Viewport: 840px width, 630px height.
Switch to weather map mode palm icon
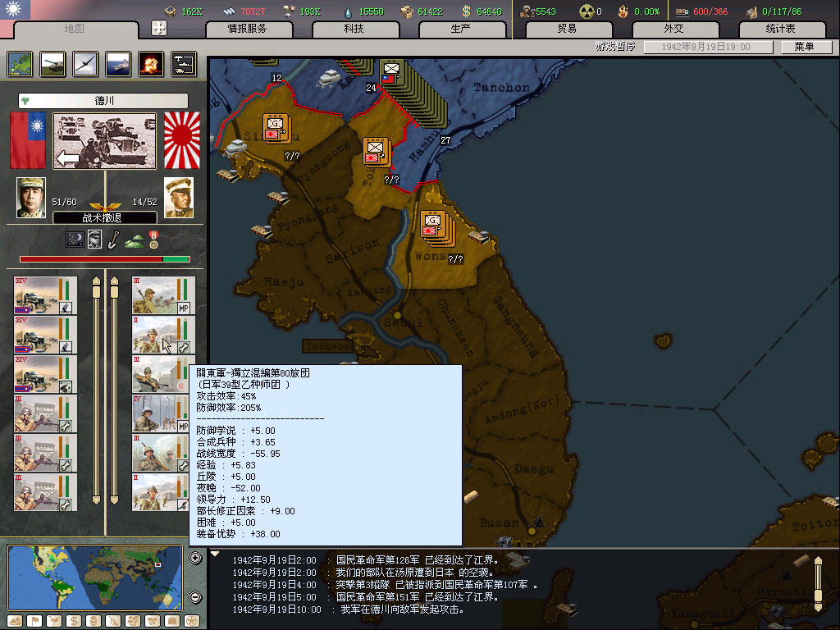pos(55,621)
